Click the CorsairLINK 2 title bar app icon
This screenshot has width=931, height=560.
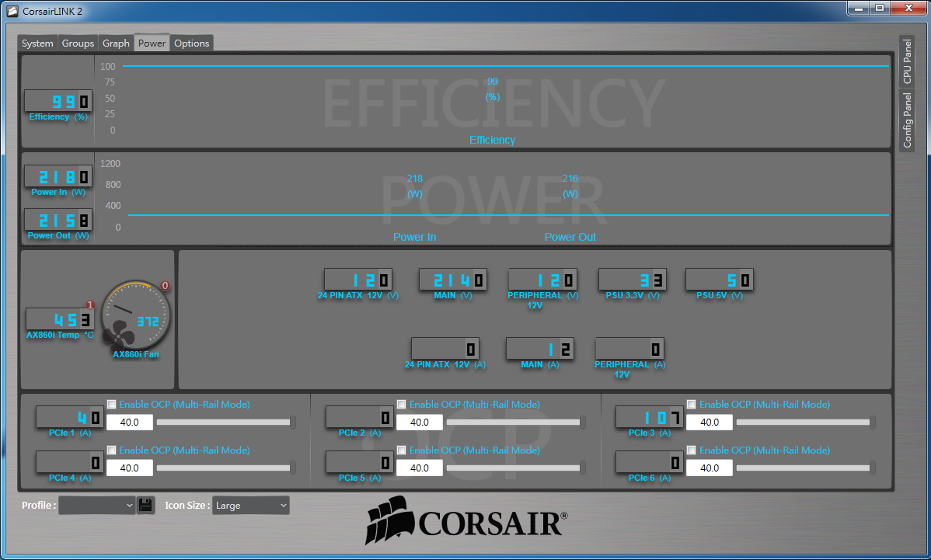12,12
